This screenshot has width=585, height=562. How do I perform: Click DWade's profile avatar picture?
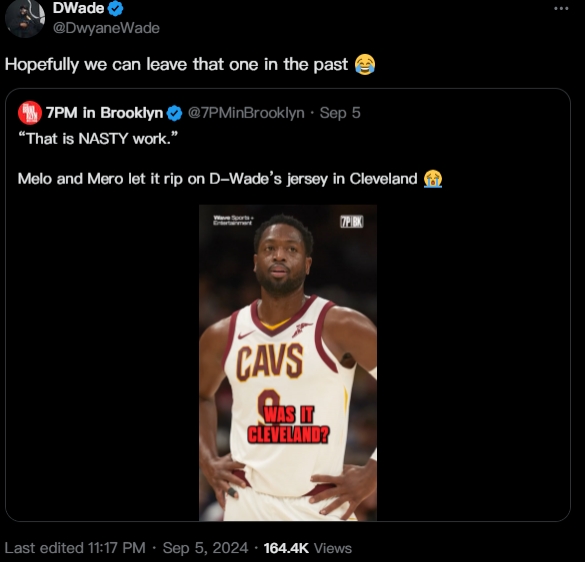click(25, 18)
